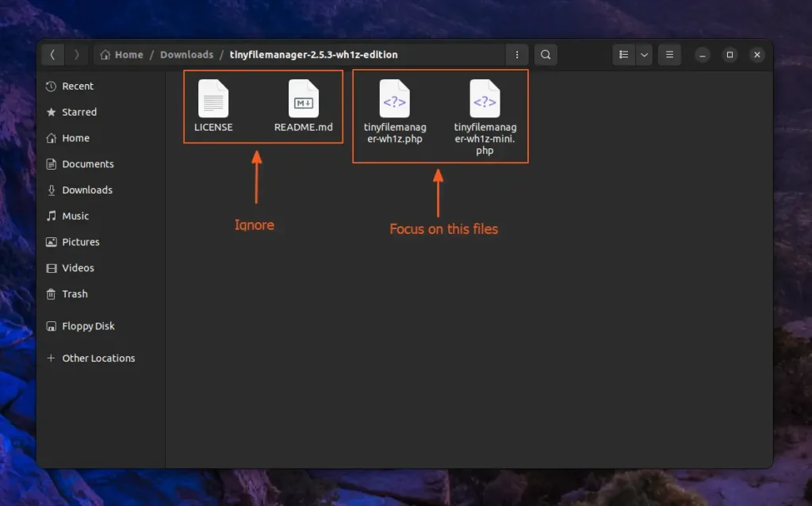The height and width of the screenshot is (506, 812).
Task: Expand the view options dropdown arrow
Action: pyautogui.click(x=644, y=55)
